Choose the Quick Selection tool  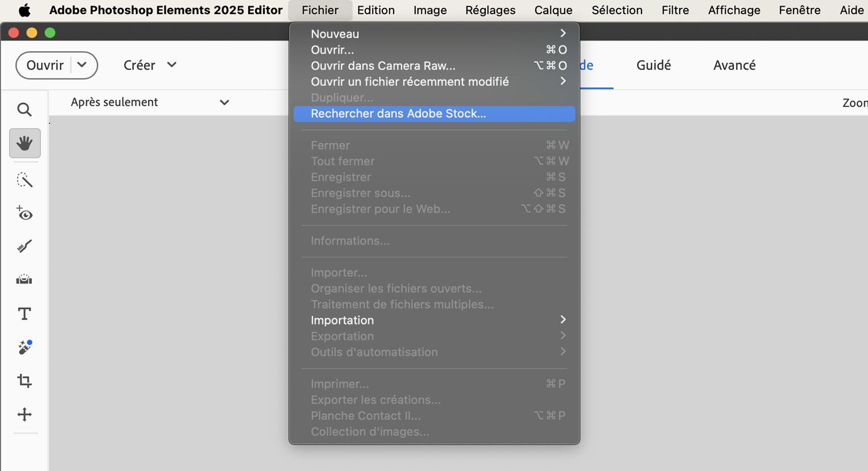24,180
